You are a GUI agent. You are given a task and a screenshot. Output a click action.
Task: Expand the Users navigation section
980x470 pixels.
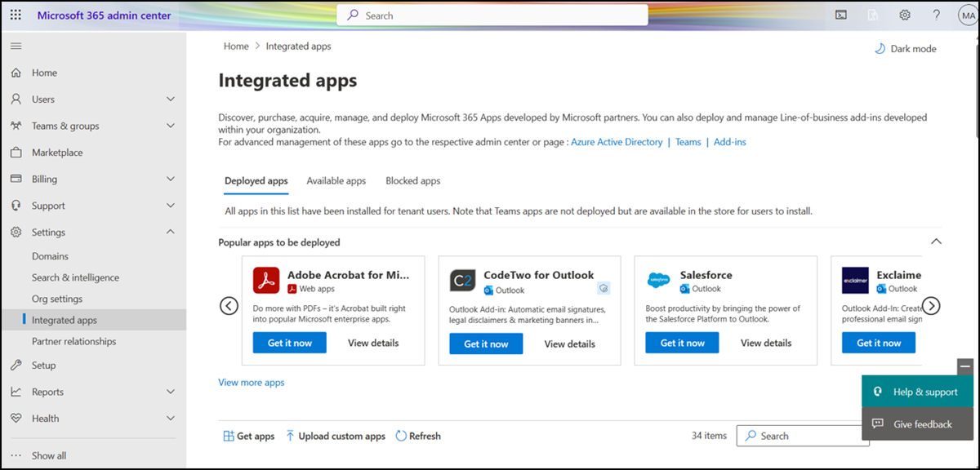click(x=170, y=100)
